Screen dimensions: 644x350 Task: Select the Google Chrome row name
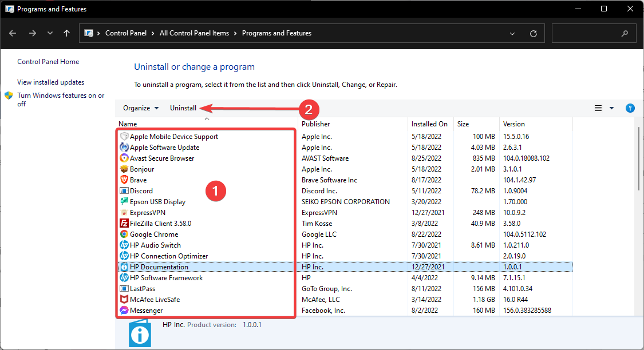click(x=154, y=234)
